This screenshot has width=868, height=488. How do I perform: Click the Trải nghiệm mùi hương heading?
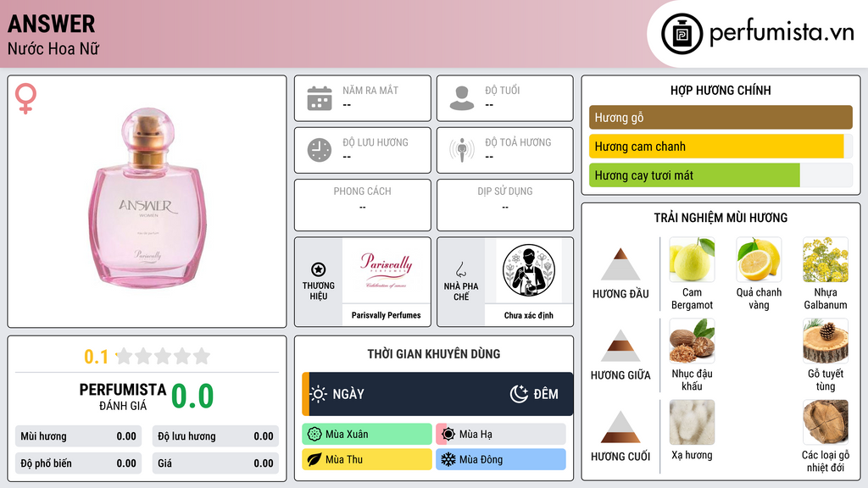pos(721,218)
